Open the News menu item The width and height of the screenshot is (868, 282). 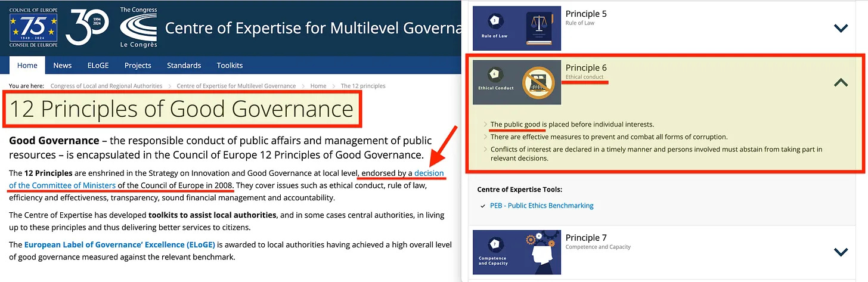pos(63,66)
